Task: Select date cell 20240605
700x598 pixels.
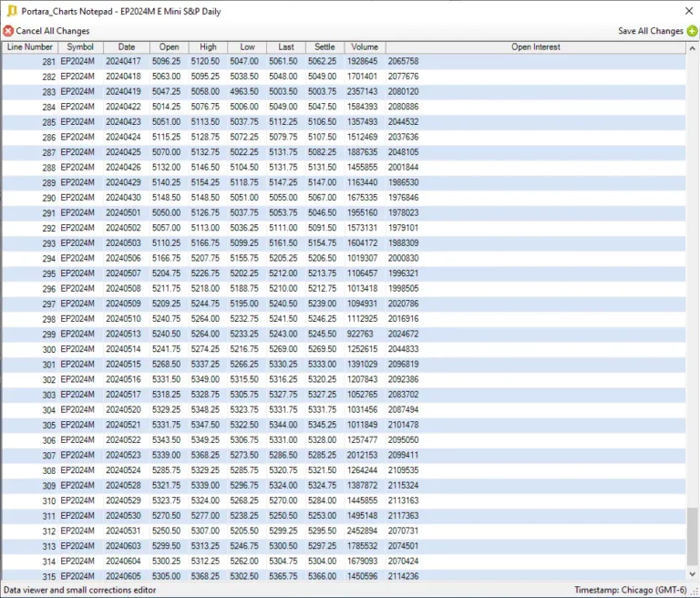Action: click(123, 576)
